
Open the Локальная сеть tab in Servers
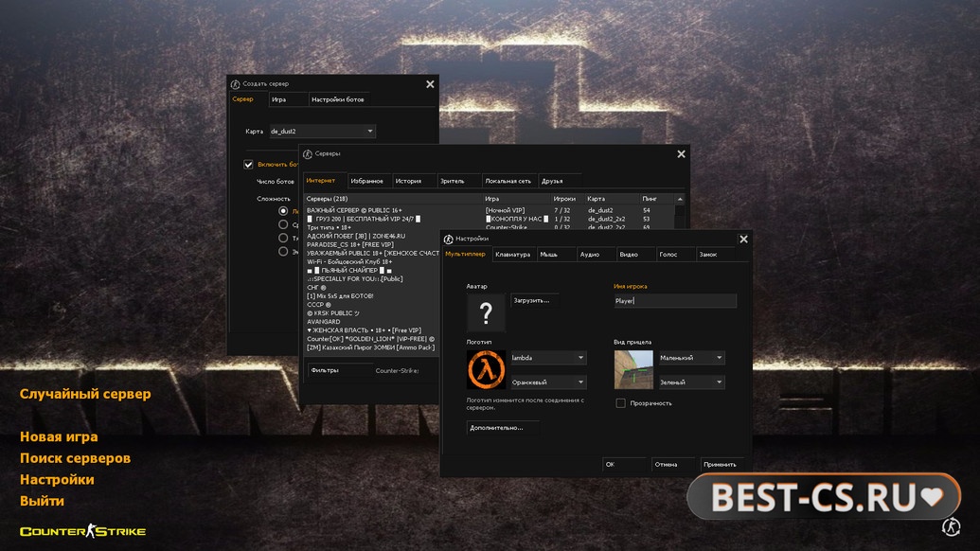pyautogui.click(x=508, y=181)
